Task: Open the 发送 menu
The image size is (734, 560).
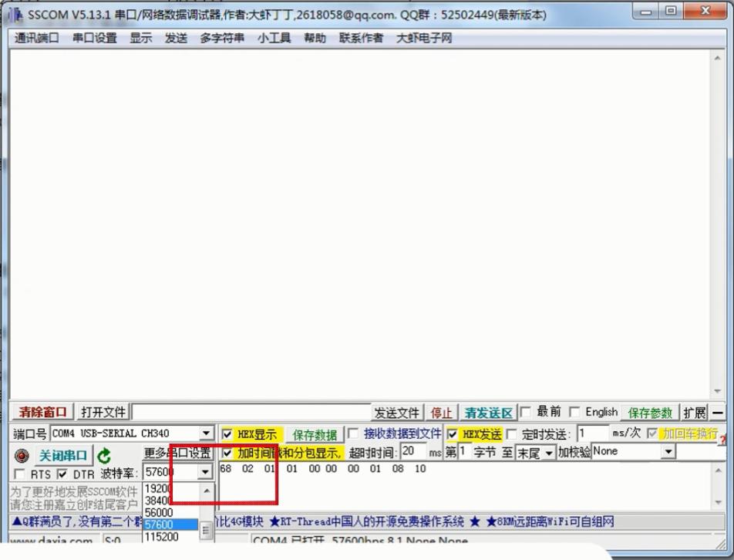Action: [x=176, y=38]
